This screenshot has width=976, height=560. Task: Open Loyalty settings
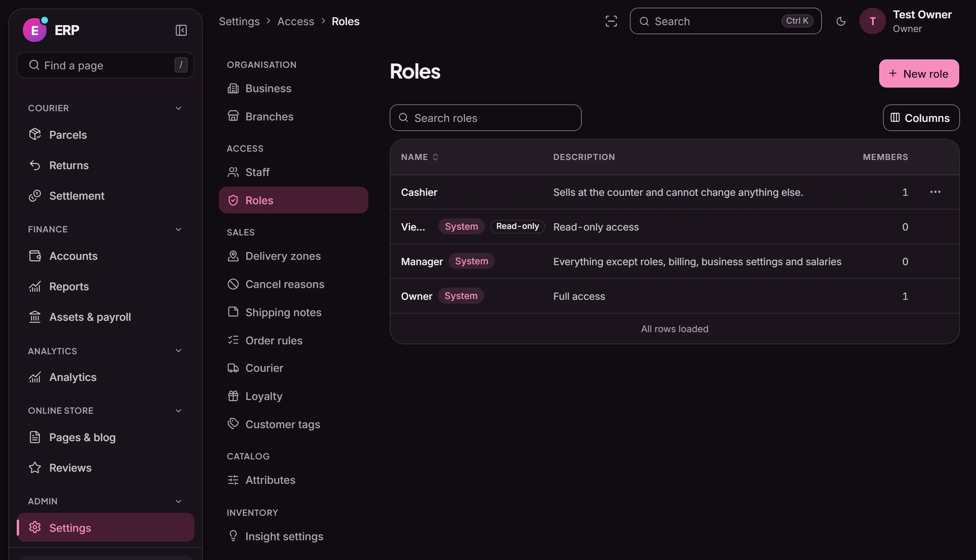click(293, 396)
